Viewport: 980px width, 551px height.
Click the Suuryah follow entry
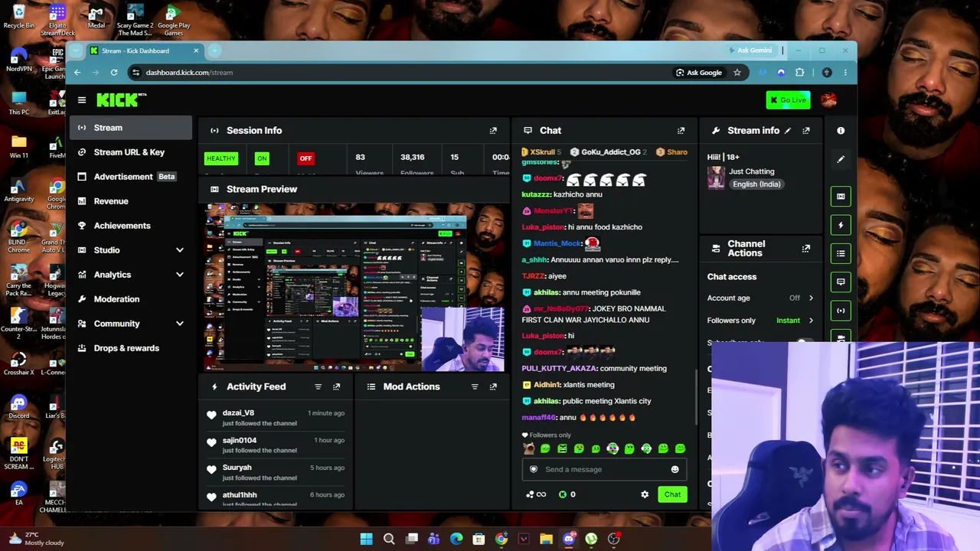(276, 473)
